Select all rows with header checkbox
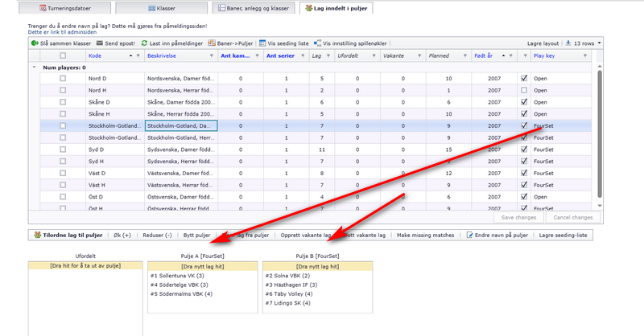Screen dimensions: 644x336 click(63, 55)
